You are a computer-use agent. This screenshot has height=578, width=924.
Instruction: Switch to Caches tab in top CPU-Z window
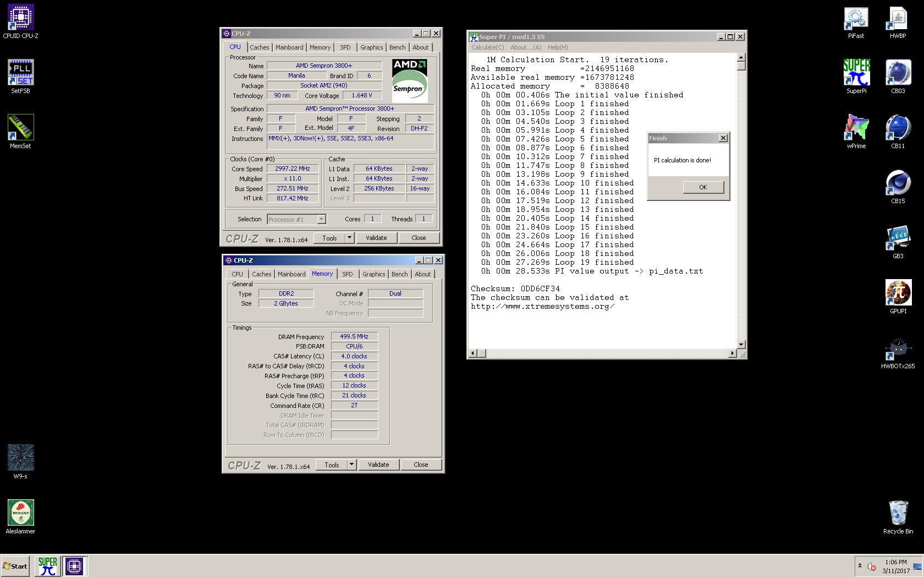tap(260, 47)
